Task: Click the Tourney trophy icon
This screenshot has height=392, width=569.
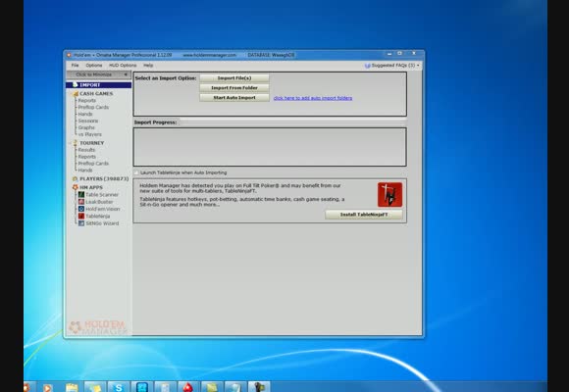Action: tap(76, 143)
